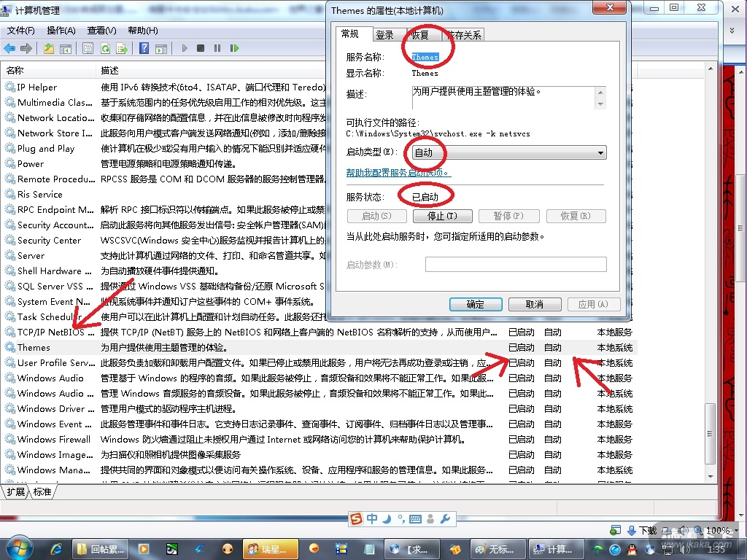Open the Sogou soft keyboard icon
Viewport: 747px width, 560px height.
415,519
